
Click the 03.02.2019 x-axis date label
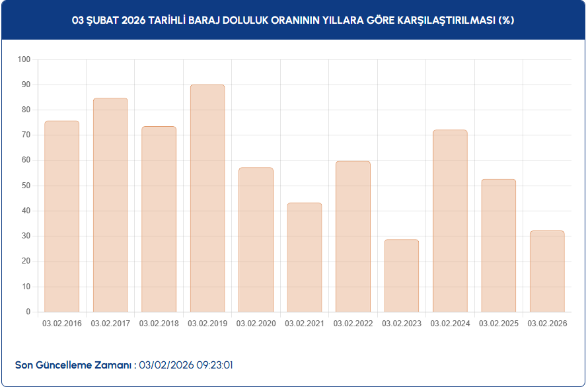[x=207, y=324]
